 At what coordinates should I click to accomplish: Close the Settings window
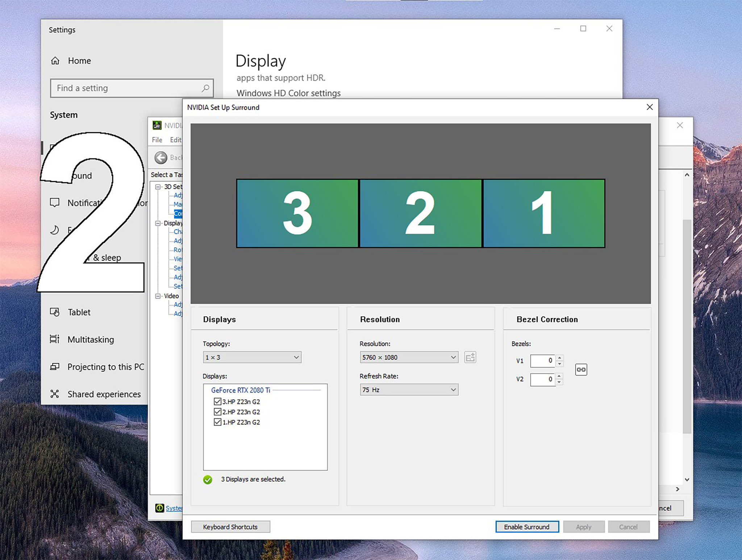point(609,29)
